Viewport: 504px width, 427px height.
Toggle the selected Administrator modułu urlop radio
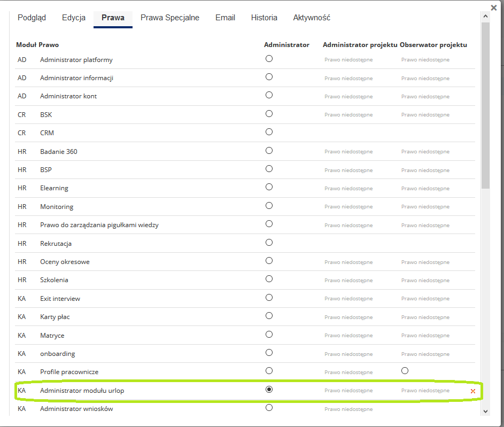click(269, 390)
